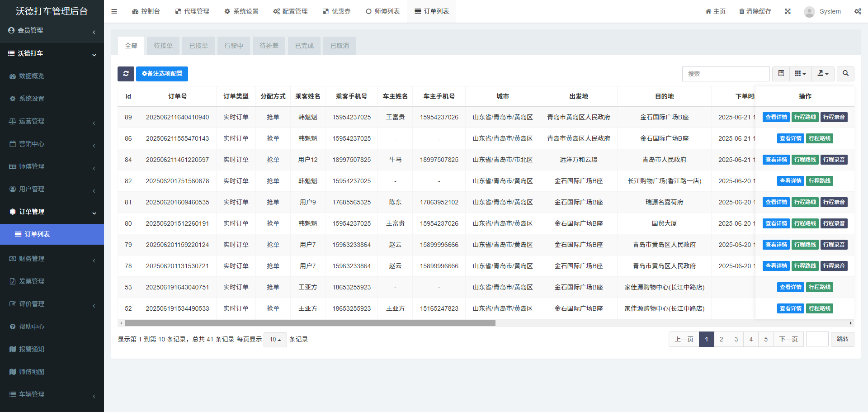
Task: Click the fullscreen expand icon
Action: pyautogui.click(x=788, y=11)
